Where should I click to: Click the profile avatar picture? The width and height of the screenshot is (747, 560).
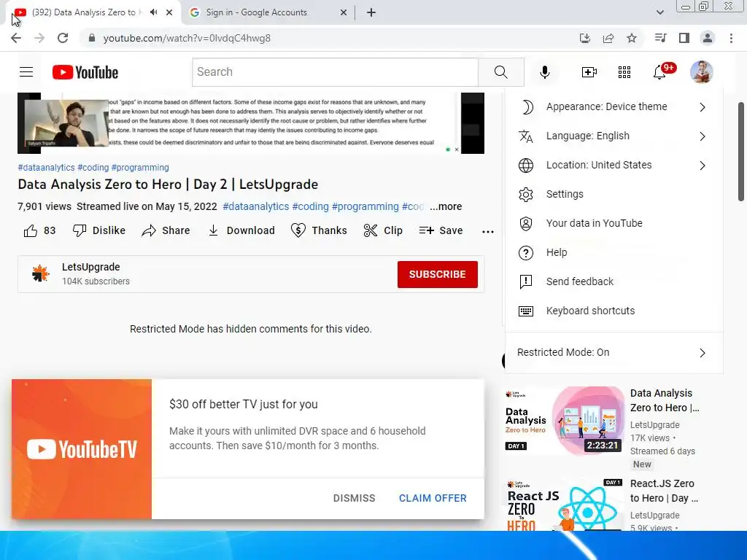[702, 72]
